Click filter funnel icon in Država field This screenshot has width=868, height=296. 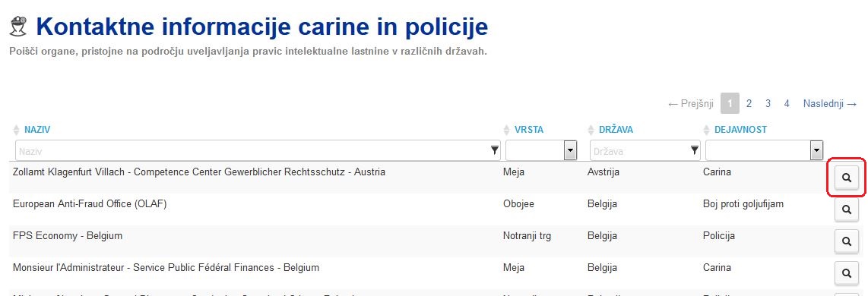pos(694,150)
